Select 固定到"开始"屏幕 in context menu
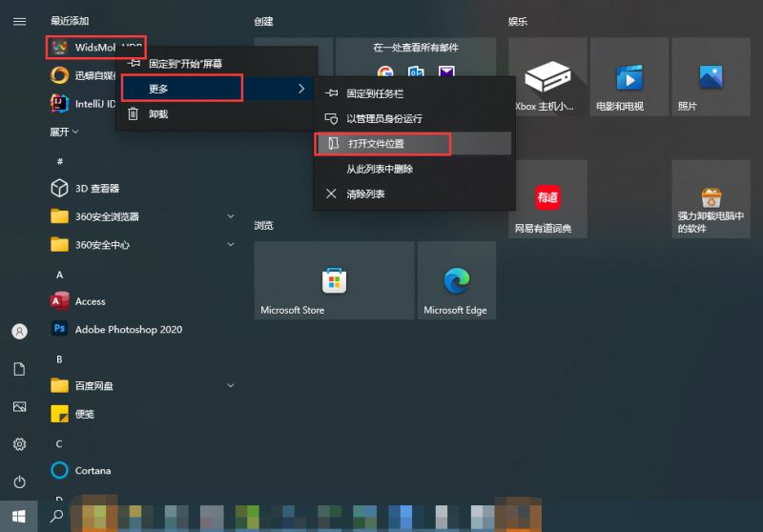This screenshot has height=532, width=763. pyautogui.click(x=217, y=63)
